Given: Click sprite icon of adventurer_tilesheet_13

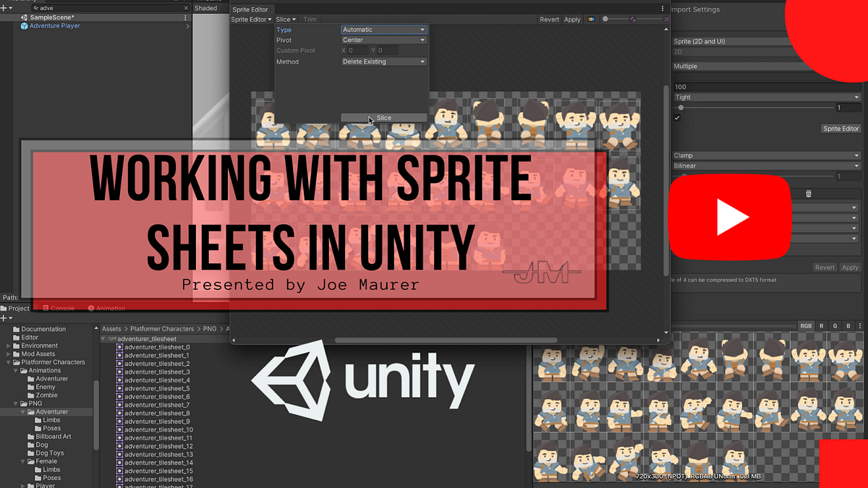Looking at the screenshot, I should (120, 454).
